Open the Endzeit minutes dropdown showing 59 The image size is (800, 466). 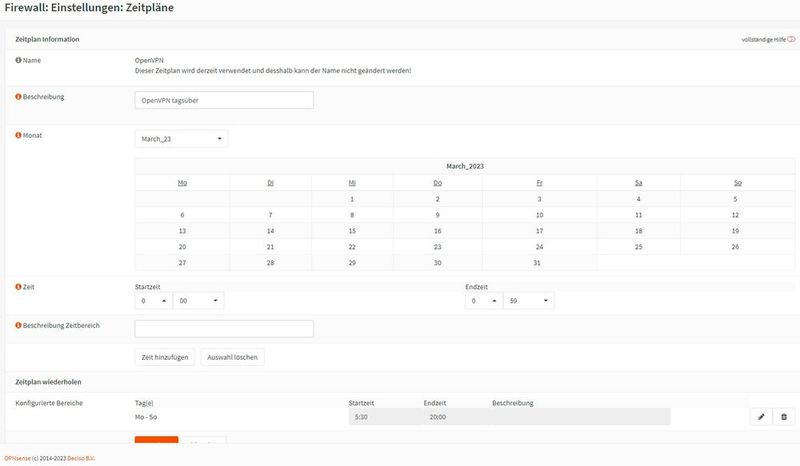tap(529, 301)
